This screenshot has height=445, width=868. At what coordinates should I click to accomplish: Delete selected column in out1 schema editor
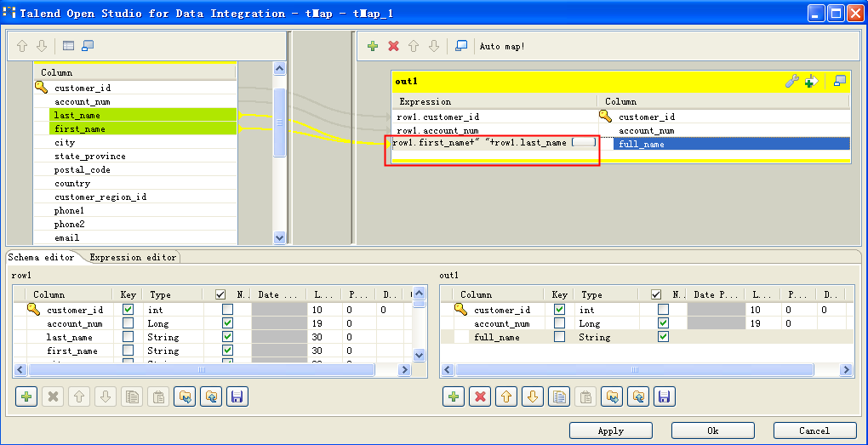click(x=480, y=397)
